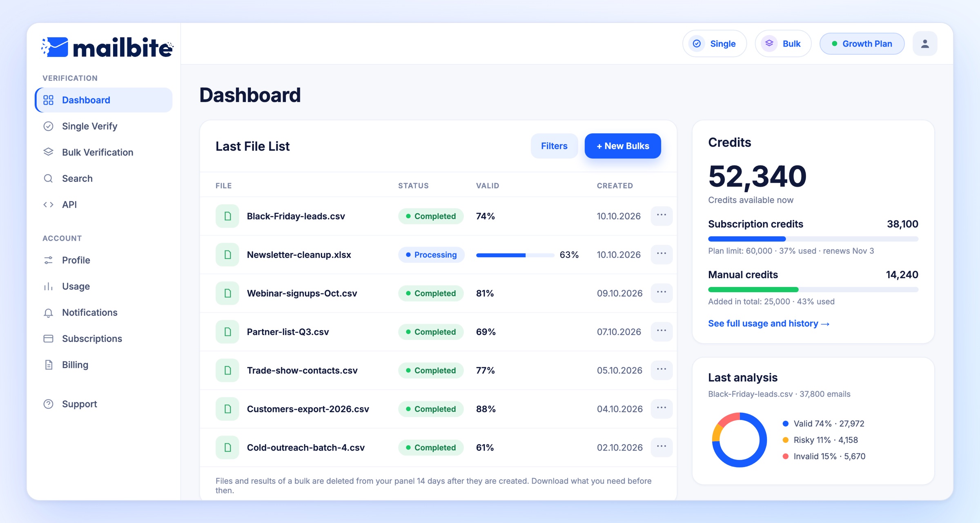The image size is (980, 523).
Task: Click the Manual credits progress bar
Action: pyautogui.click(x=813, y=290)
